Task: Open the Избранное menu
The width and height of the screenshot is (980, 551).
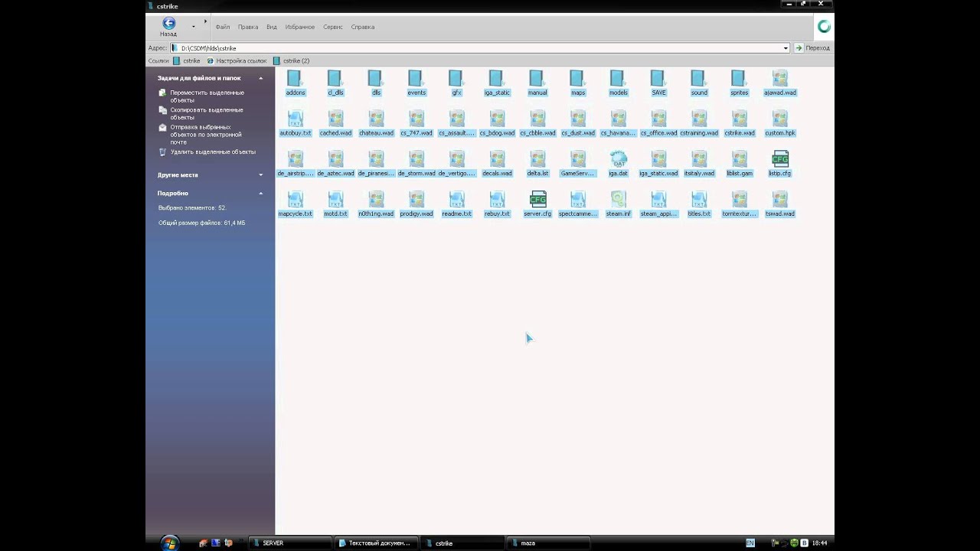Action: (300, 27)
